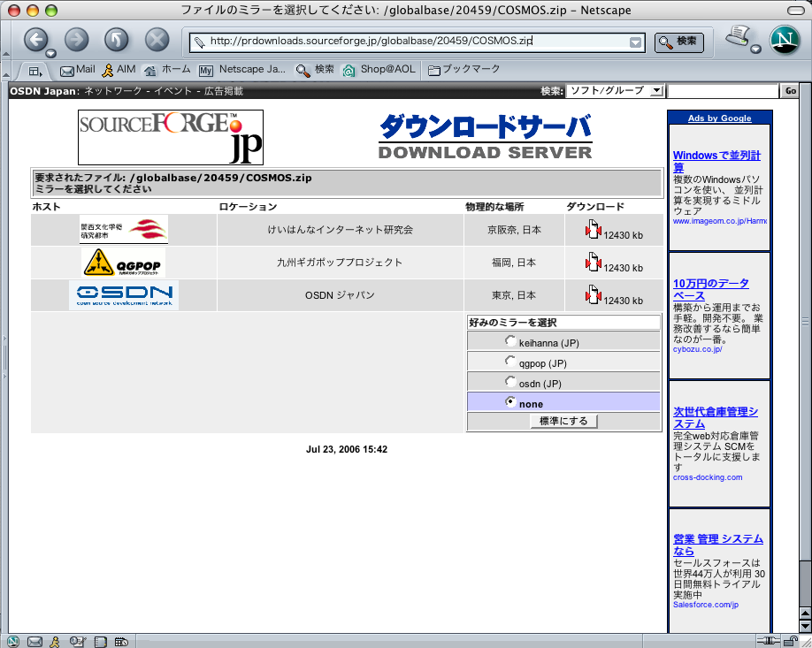
Task: Open the イベント link in the top bar
Action: coord(172,92)
